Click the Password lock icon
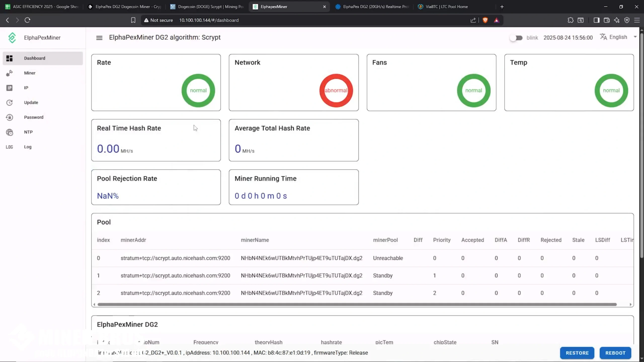 [9, 117]
